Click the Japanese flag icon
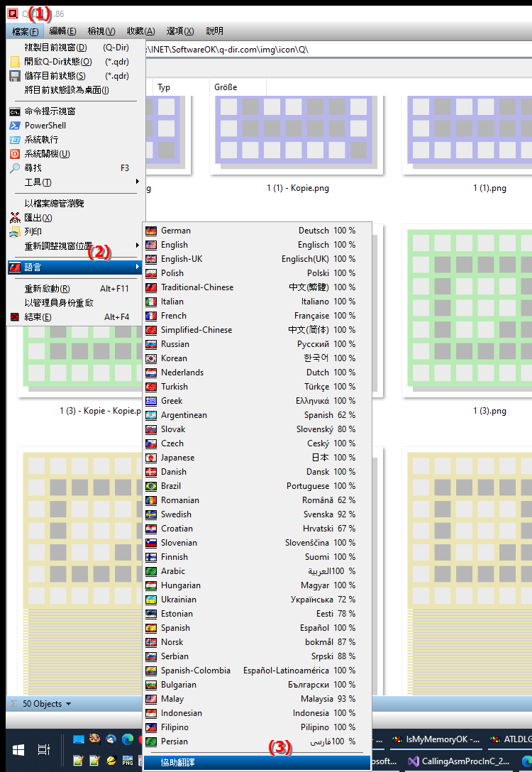The height and width of the screenshot is (772, 532). click(150, 458)
